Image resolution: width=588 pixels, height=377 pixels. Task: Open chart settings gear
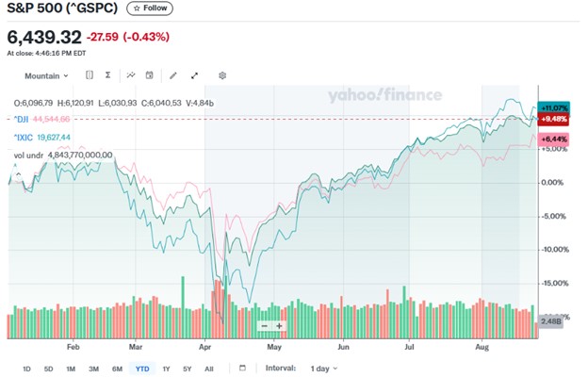click(x=222, y=75)
